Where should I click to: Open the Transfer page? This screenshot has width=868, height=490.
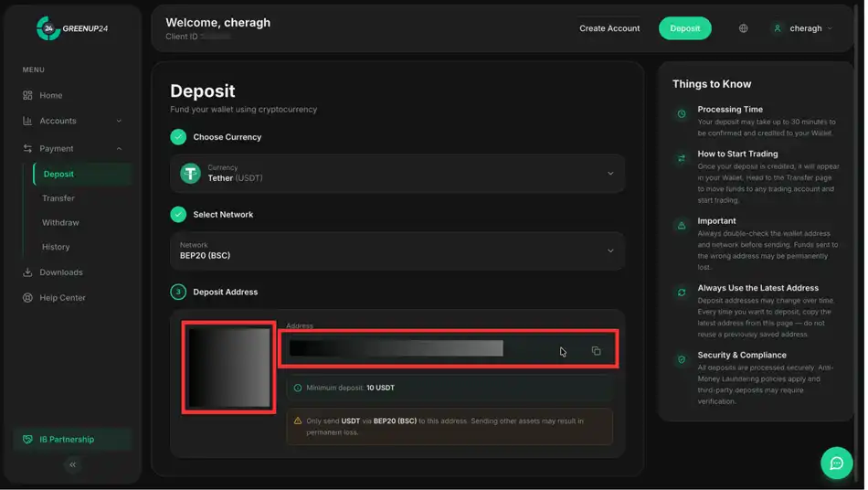[58, 198]
